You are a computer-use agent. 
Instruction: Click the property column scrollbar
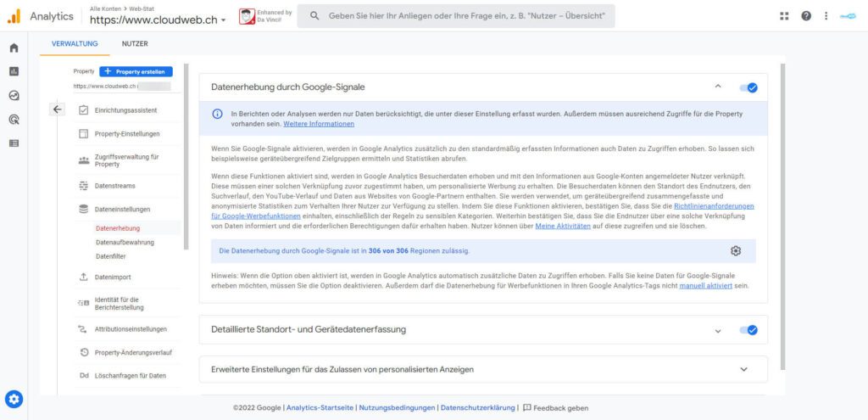(186, 157)
